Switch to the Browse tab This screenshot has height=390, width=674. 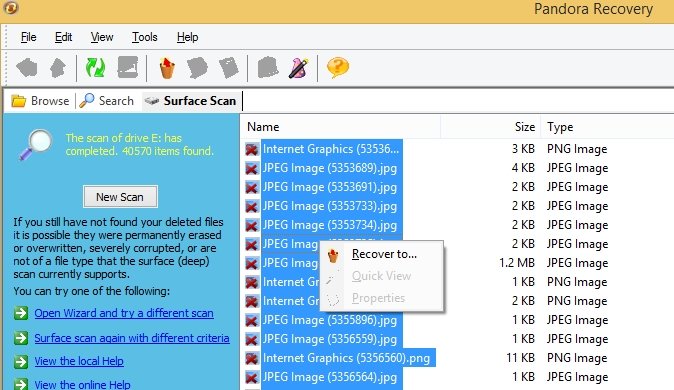point(40,101)
